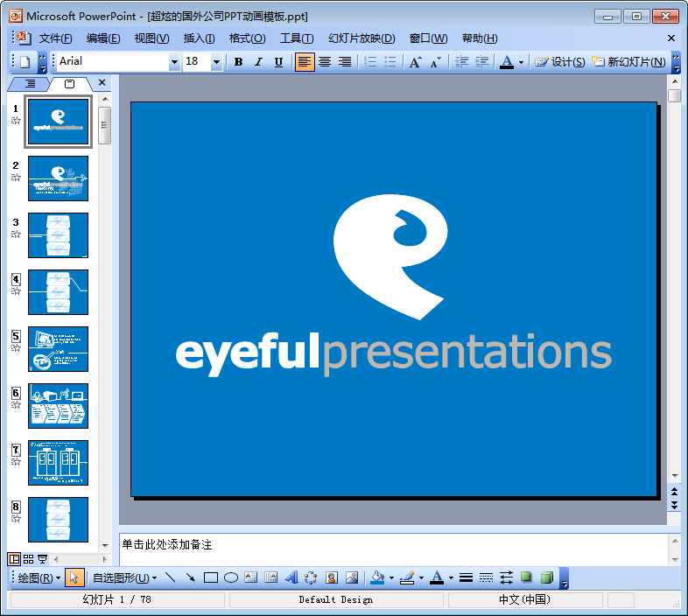
Task: Choose a dash style
Action: click(x=486, y=577)
